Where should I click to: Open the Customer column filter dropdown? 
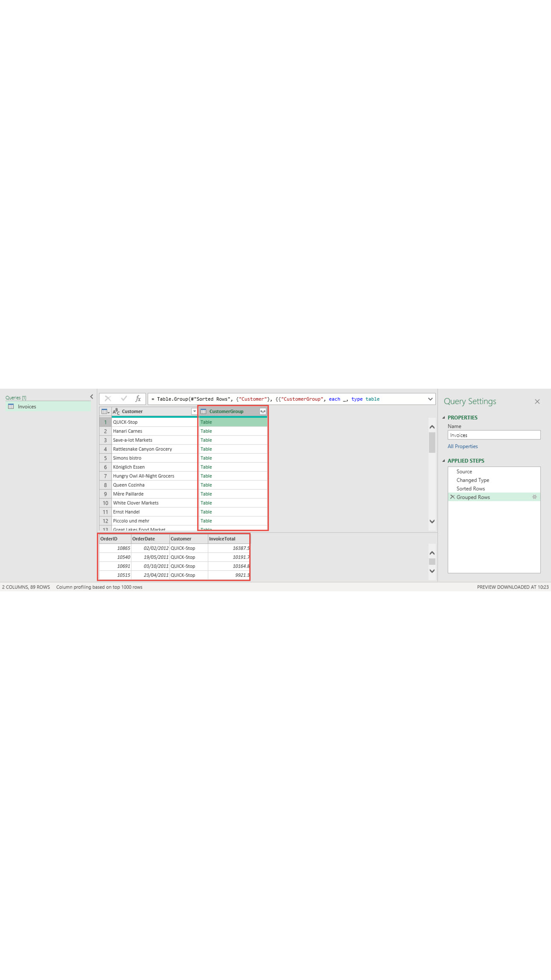tap(194, 411)
